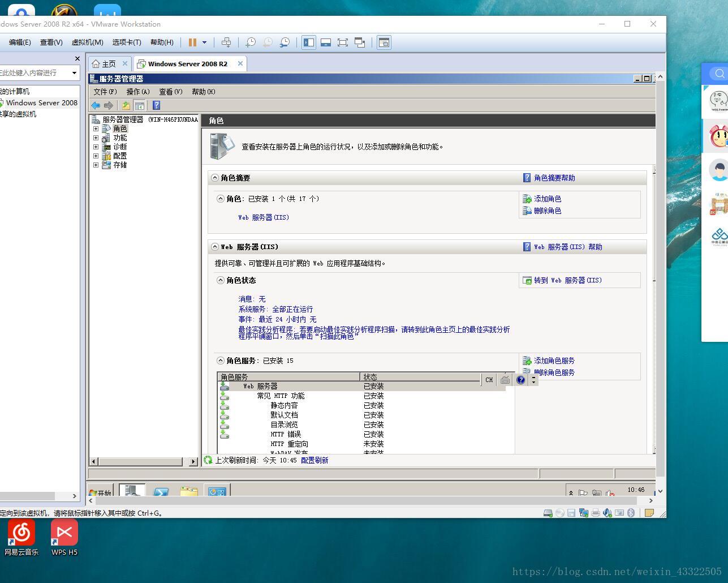Click the language bar help icon

click(x=521, y=380)
